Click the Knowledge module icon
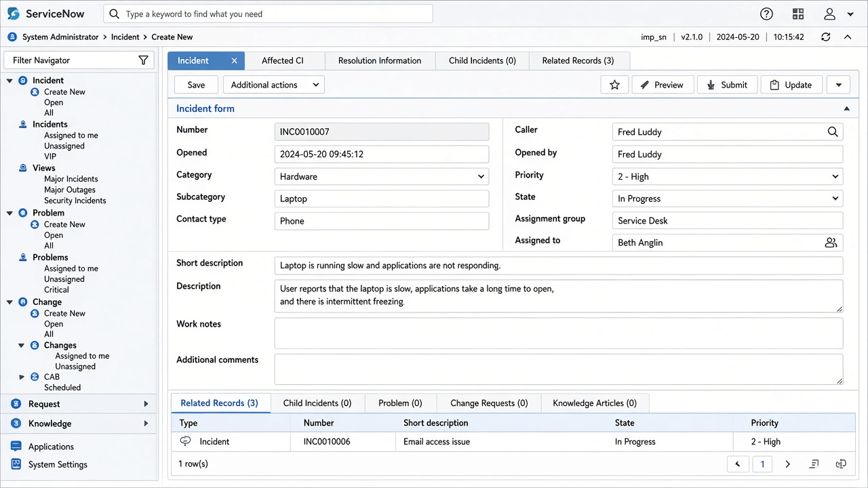The height and width of the screenshot is (488, 868). 16,424
